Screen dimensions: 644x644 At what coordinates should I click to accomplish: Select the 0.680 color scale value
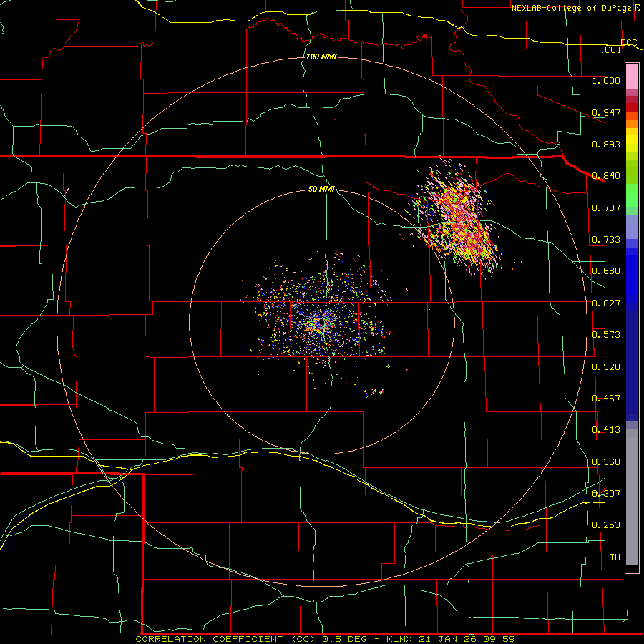tap(606, 271)
